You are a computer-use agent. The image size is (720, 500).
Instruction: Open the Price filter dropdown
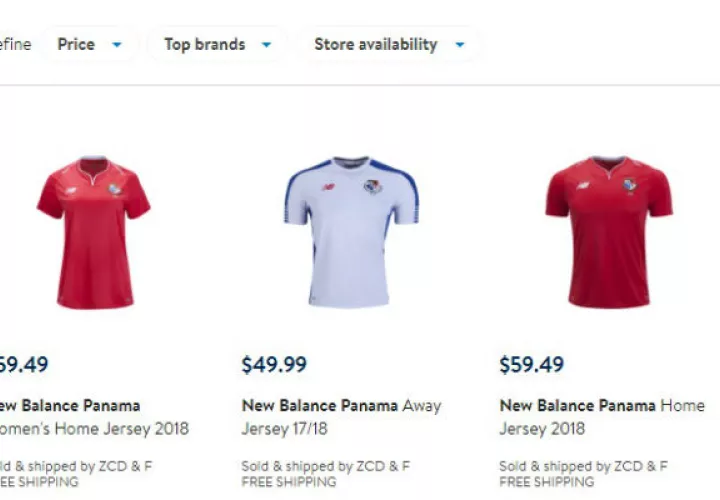click(x=90, y=45)
